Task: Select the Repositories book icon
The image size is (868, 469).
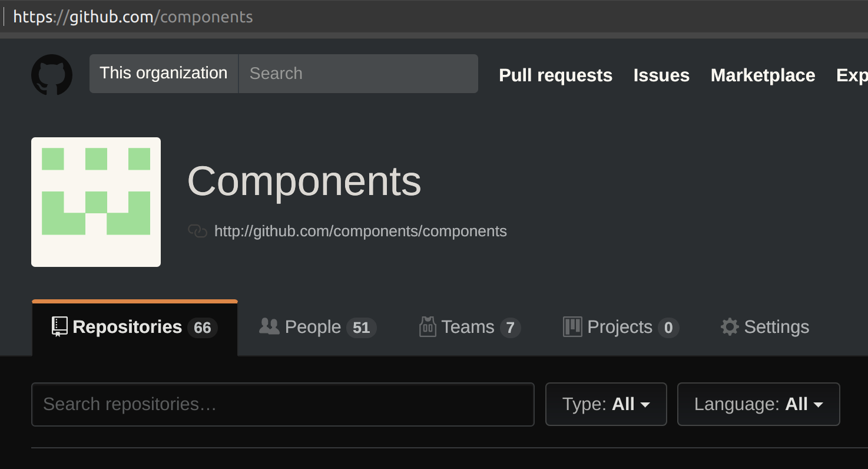Action: (x=59, y=327)
